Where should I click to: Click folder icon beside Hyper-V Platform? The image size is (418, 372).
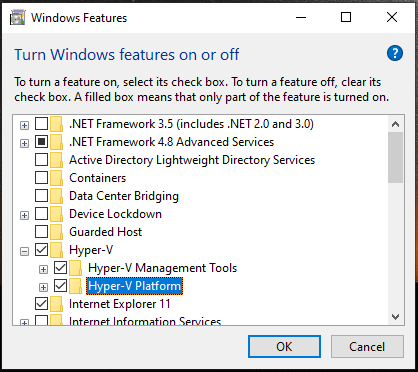(x=76, y=286)
